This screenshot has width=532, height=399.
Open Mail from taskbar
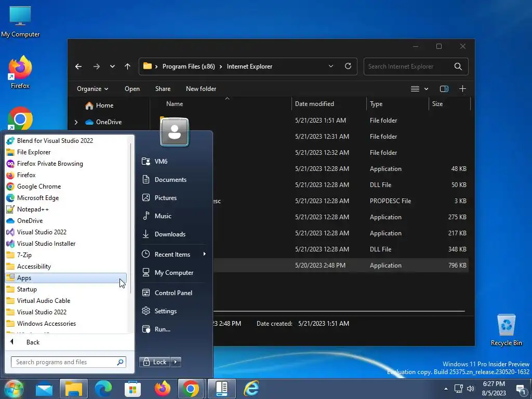pyautogui.click(x=44, y=389)
